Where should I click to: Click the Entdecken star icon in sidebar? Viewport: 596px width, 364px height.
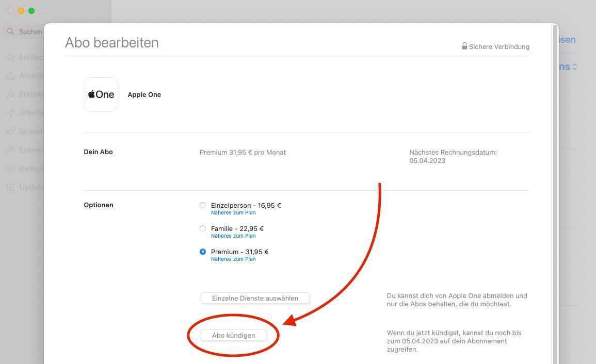tap(10, 57)
